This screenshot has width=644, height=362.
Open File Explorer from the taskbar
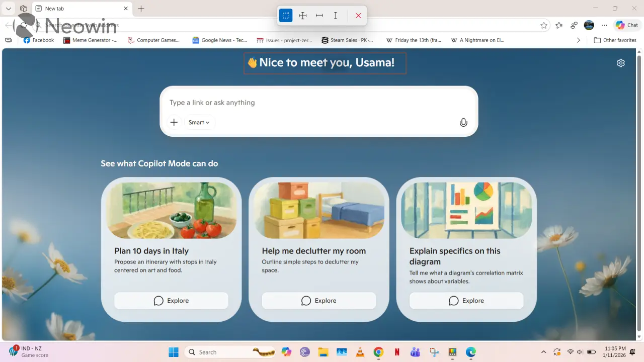pos(323,352)
